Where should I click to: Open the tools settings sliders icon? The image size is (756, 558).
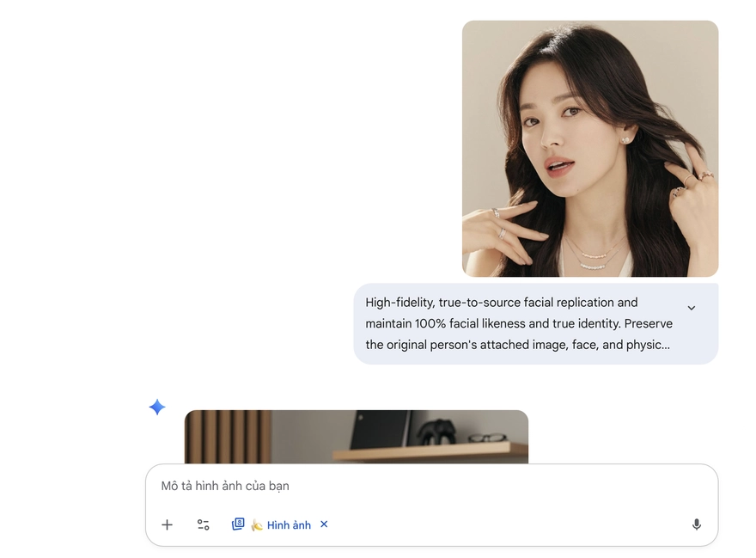pos(204,524)
